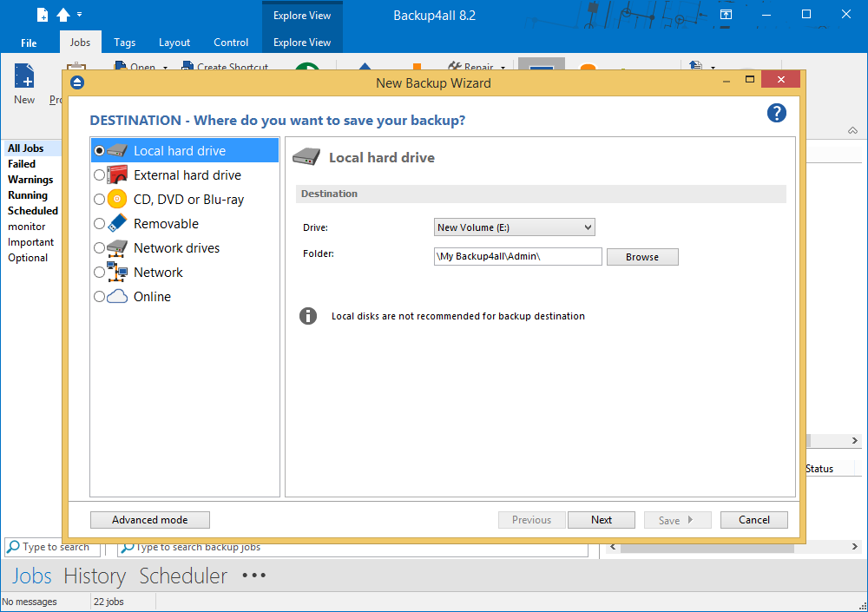Viewport: 868px width, 612px height.
Task: Click Next to continue the wizard
Action: 602,520
